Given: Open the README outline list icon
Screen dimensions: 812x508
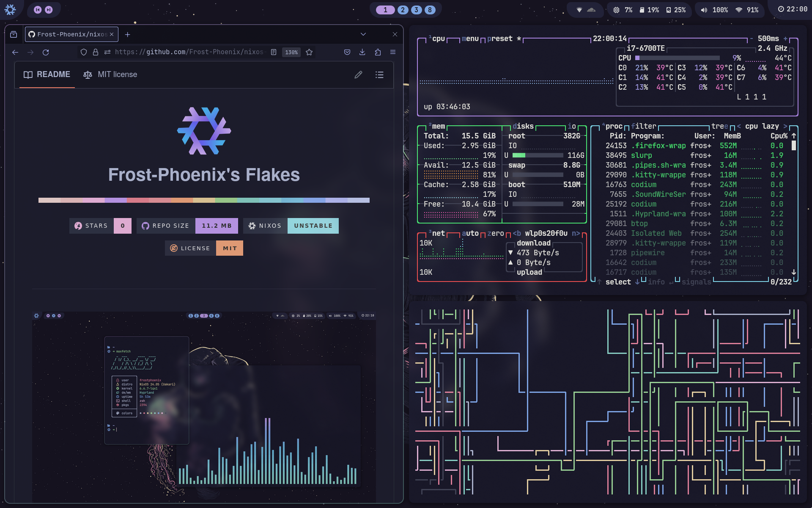Looking at the screenshot, I should coord(379,75).
